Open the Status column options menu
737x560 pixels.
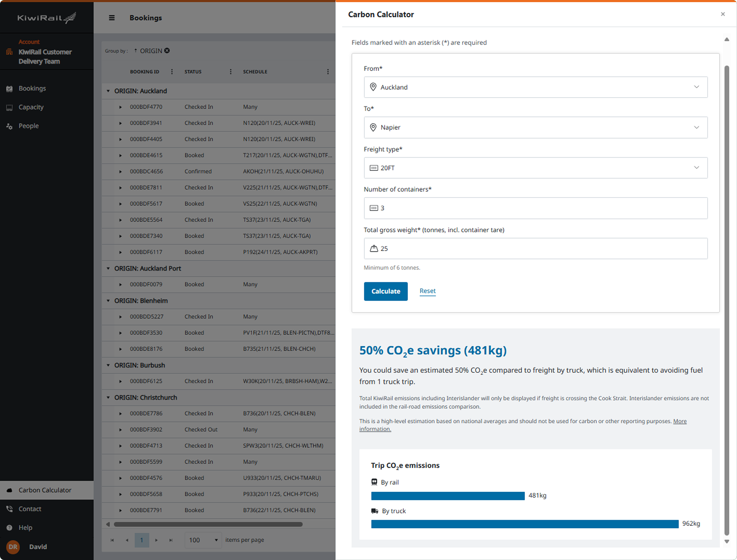click(x=231, y=72)
